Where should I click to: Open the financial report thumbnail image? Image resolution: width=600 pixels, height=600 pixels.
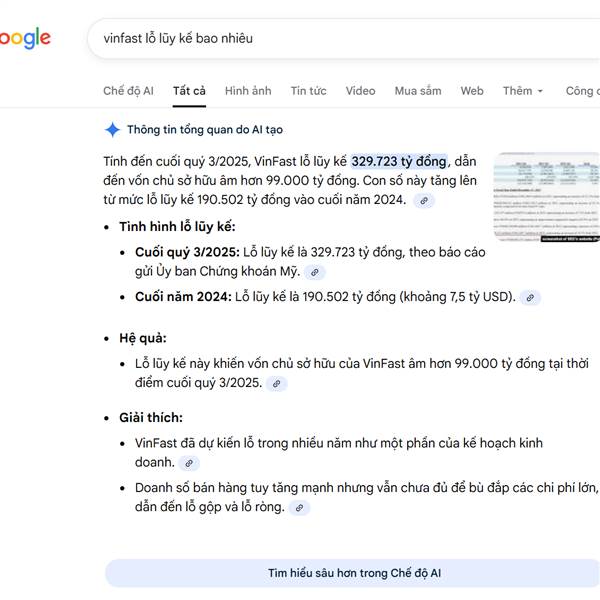(547, 197)
